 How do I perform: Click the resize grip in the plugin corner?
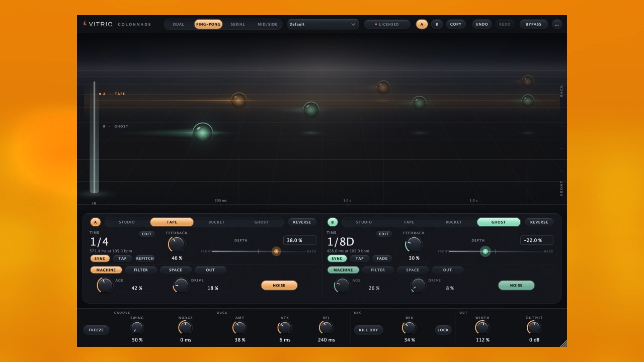[x=563, y=343]
